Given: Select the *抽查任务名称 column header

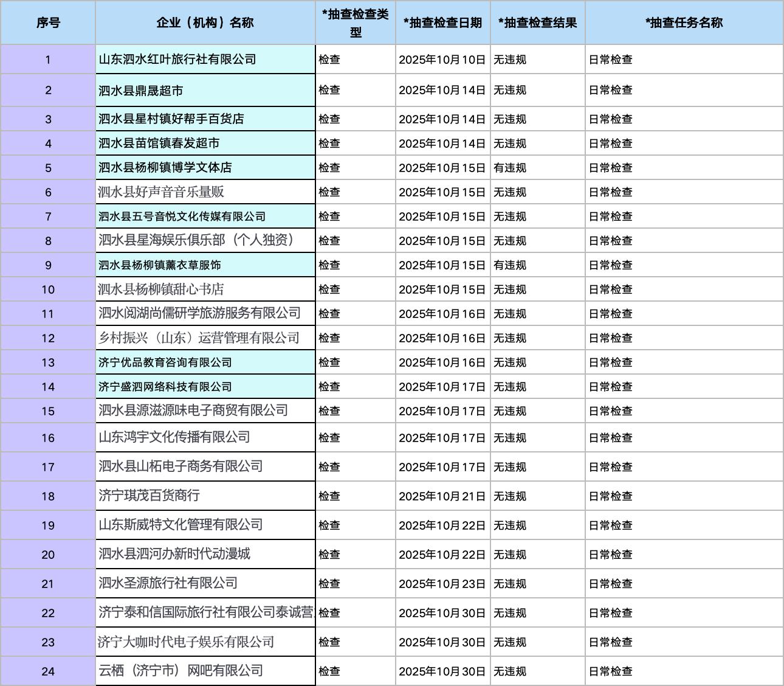Looking at the screenshot, I should [684, 23].
